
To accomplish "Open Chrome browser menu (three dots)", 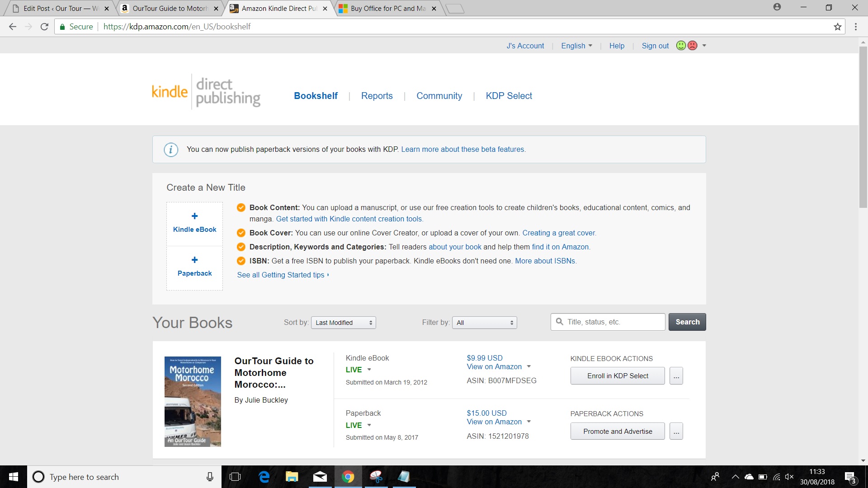I will point(855,27).
